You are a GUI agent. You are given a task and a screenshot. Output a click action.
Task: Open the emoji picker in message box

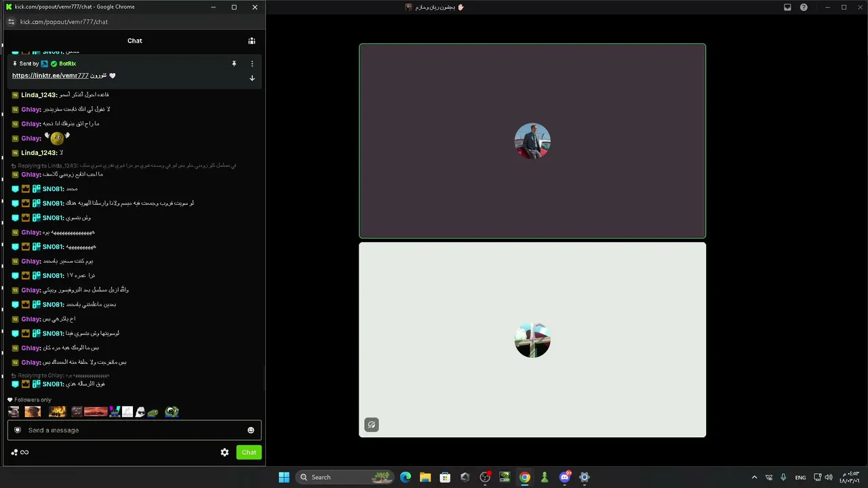251,430
